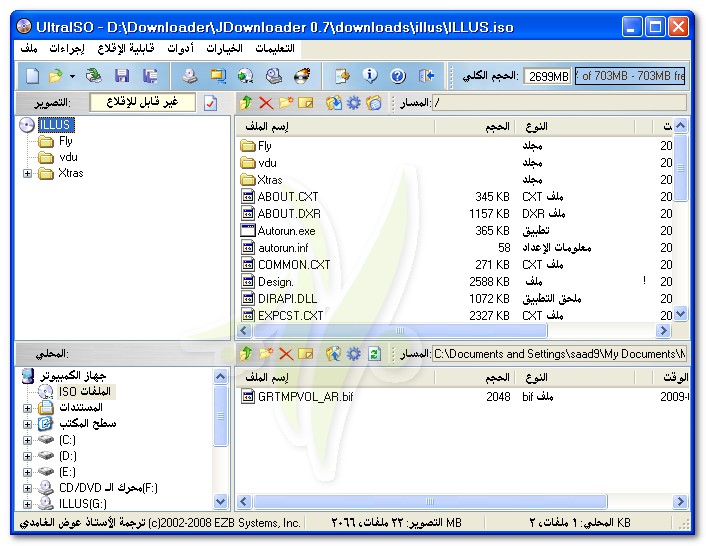Select the Fly folder in image tree

coord(65,141)
